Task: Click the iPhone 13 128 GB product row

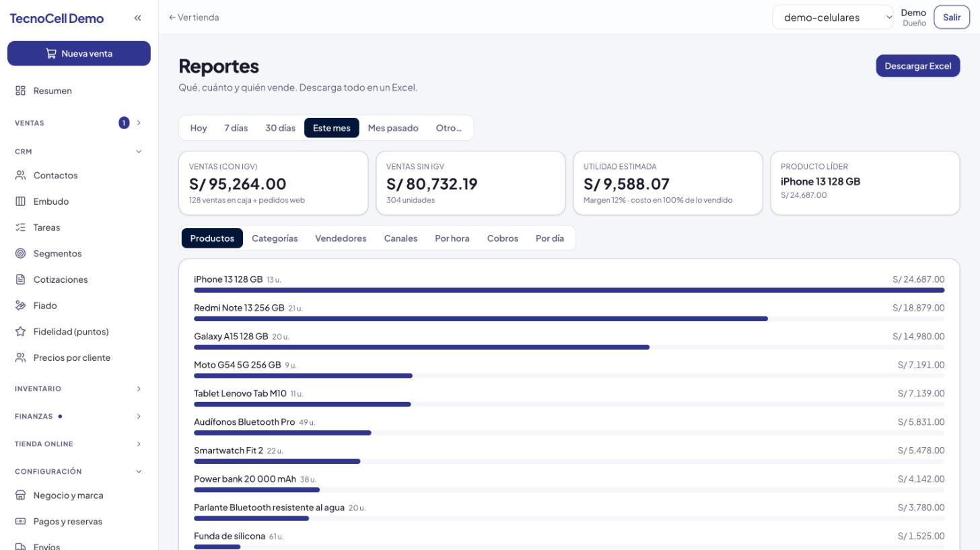Action: [x=569, y=284]
